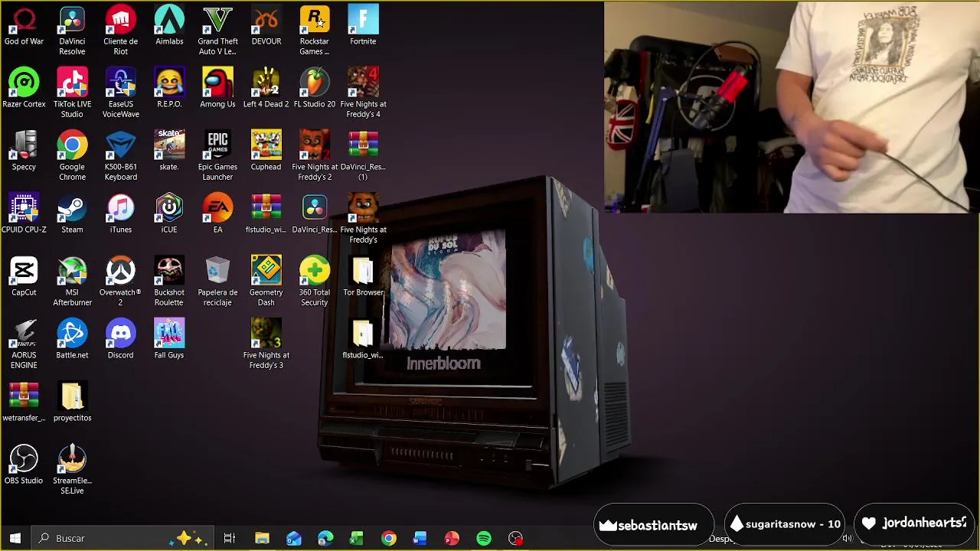
Task: Open Outlook from the taskbar
Action: coord(294,538)
